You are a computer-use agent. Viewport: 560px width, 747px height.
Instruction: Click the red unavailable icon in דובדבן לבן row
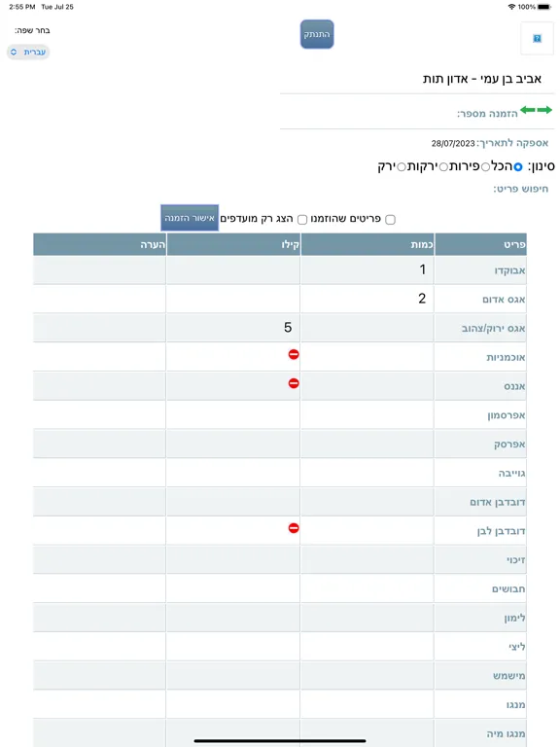pos(294,528)
